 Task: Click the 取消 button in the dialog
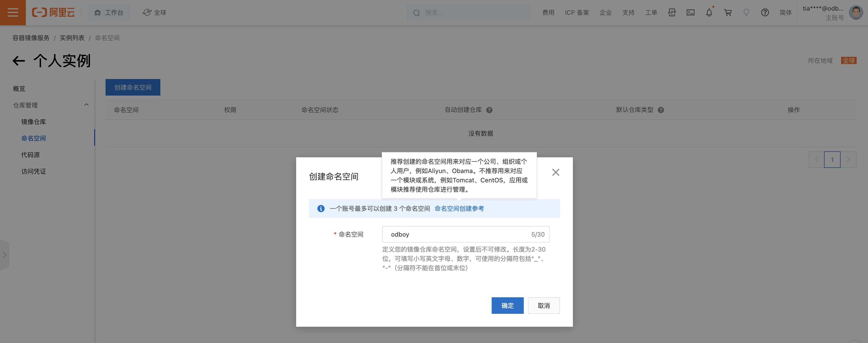point(543,306)
